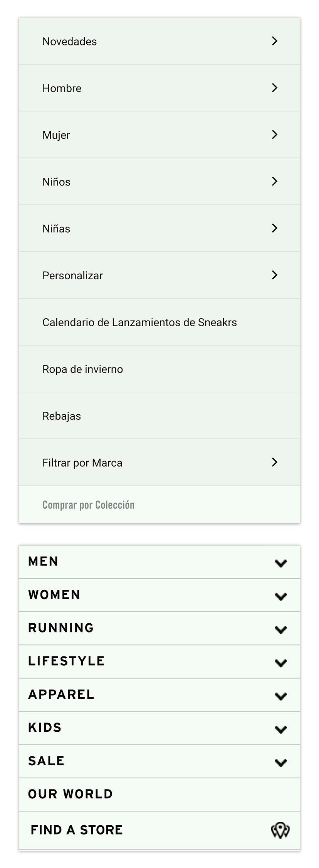Click the chevron icon next to Niños
The image size is (319, 868).
pyautogui.click(x=275, y=182)
